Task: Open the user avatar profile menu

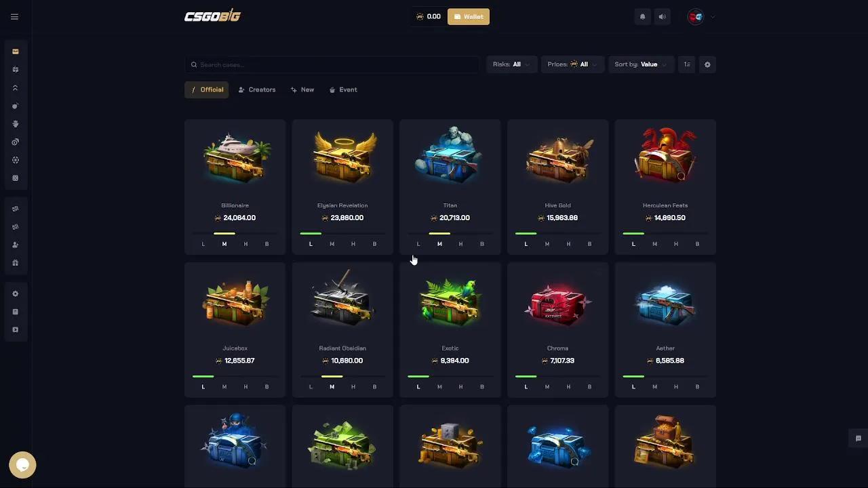Action: pyautogui.click(x=701, y=17)
